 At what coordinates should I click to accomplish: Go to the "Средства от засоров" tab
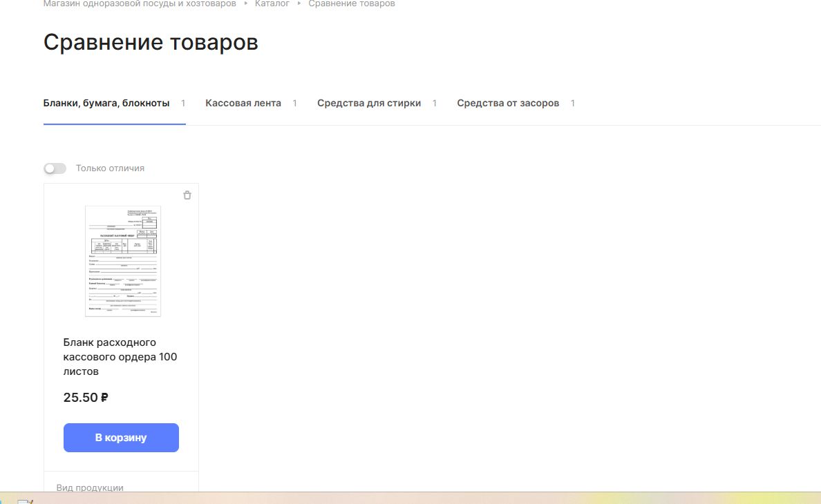coord(508,104)
